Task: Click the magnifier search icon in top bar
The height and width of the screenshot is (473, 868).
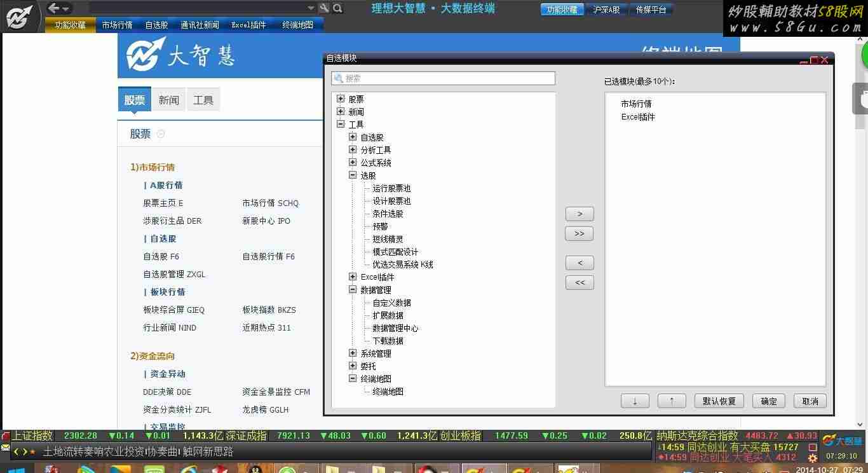Action: 337,8
